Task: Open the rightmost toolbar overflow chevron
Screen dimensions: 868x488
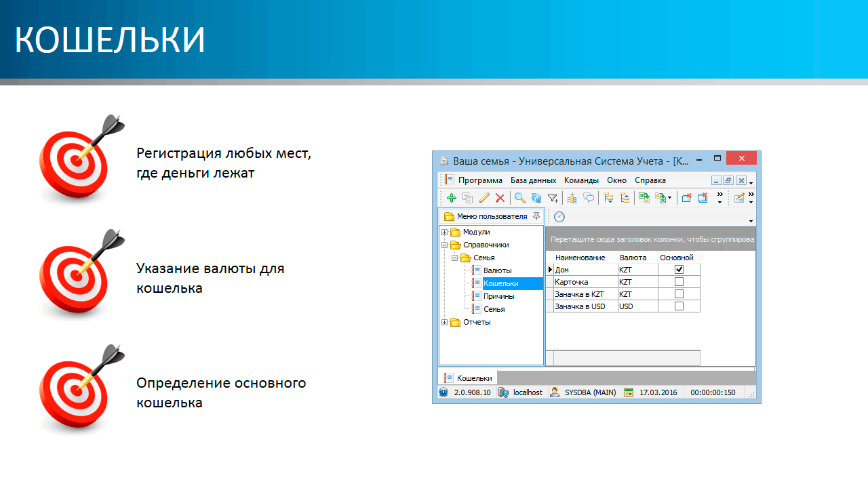Action: point(751,198)
